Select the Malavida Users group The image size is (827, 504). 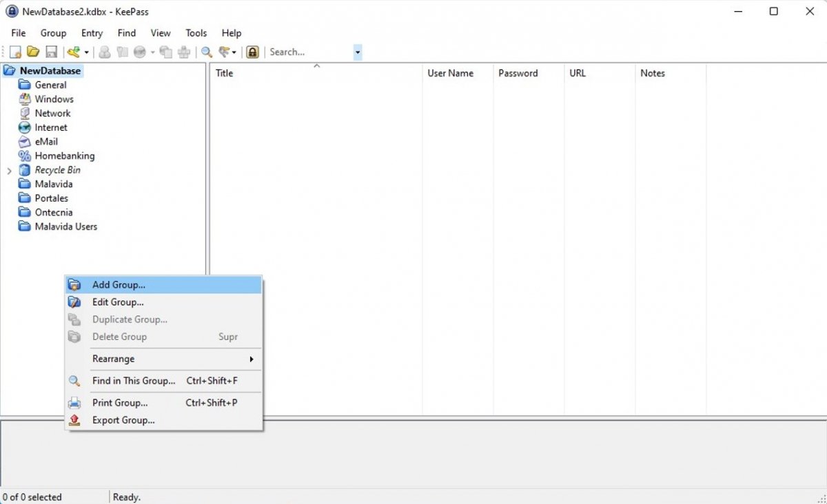pos(66,227)
